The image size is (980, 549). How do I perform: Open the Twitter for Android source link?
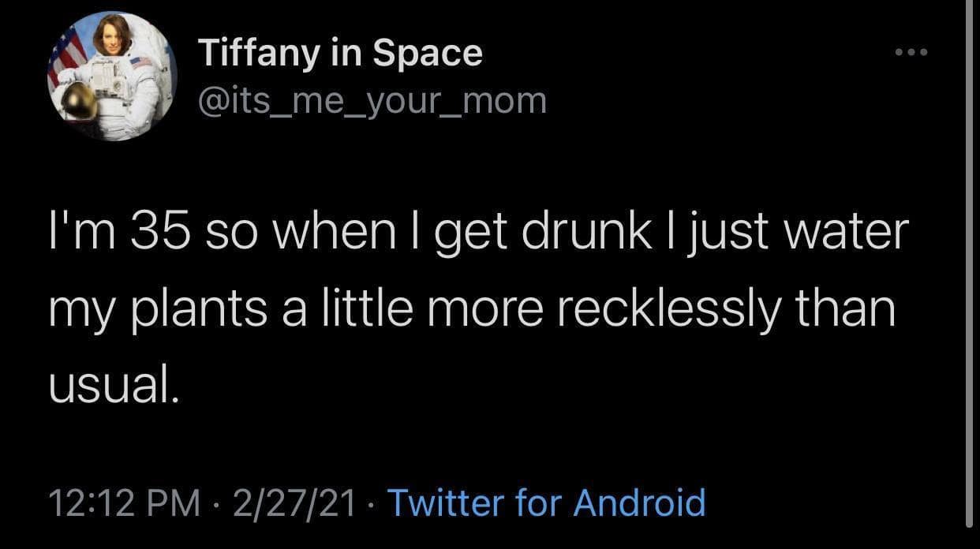546,502
